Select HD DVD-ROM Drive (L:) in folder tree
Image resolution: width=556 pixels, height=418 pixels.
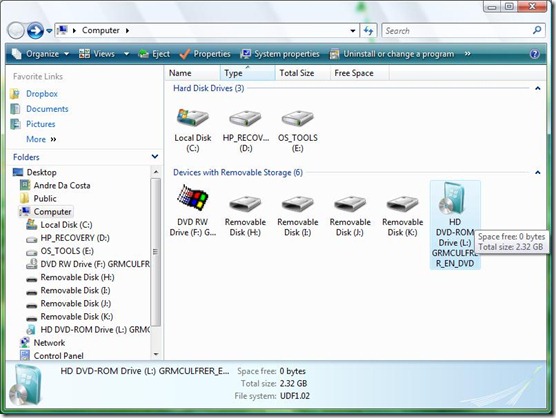click(x=95, y=330)
